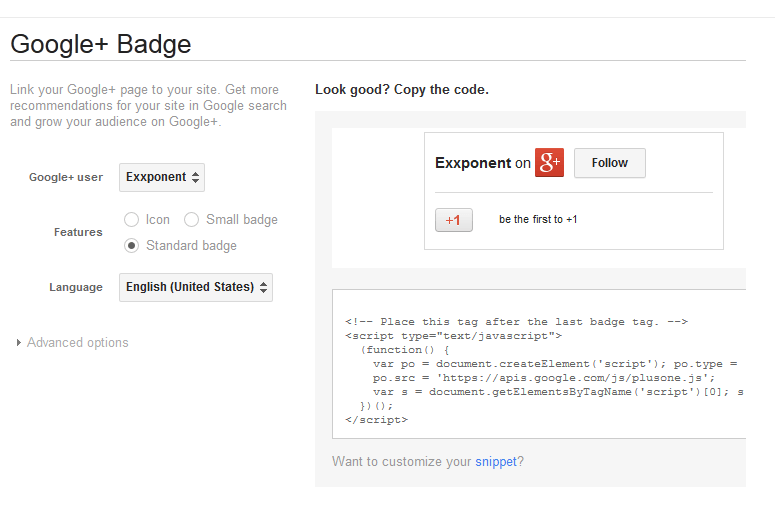Click the 'Language' field label

pos(76,287)
